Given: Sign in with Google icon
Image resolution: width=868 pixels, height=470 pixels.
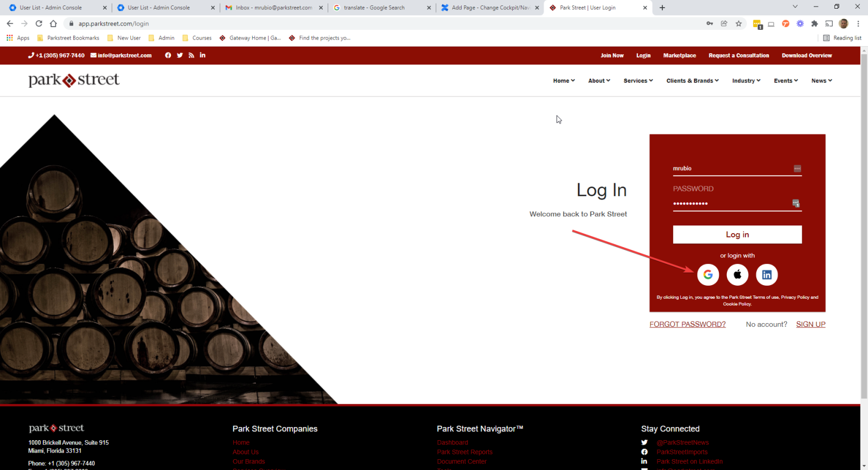Looking at the screenshot, I should tap(708, 275).
